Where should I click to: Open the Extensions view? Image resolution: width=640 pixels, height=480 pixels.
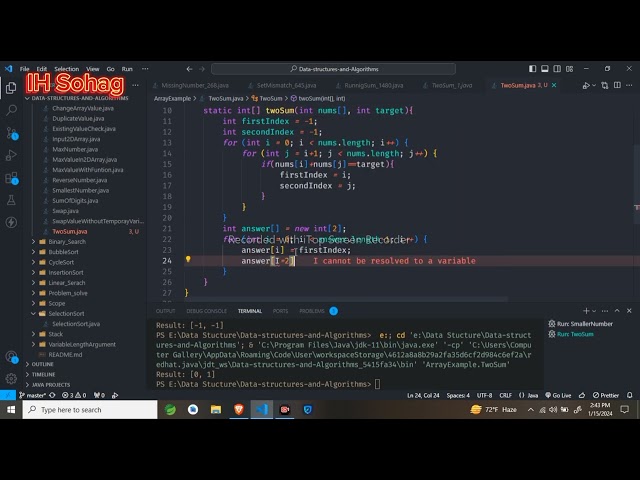(11, 178)
